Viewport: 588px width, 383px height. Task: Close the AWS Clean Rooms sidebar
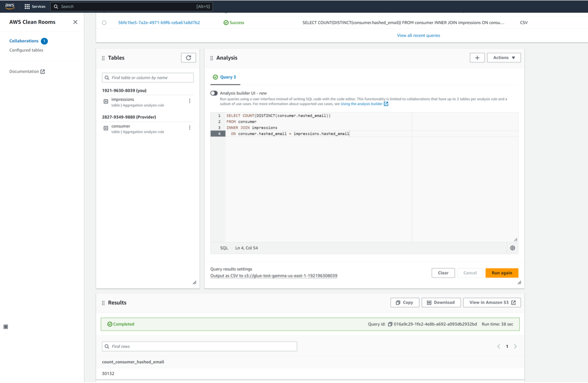pos(75,22)
